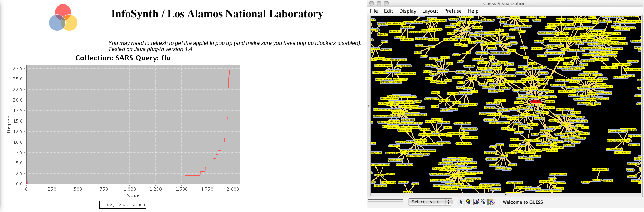The width and height of the screenshot is (644, 212).
Task: Select the Rochat, Thierry node
Action: [x=383, y=79]
